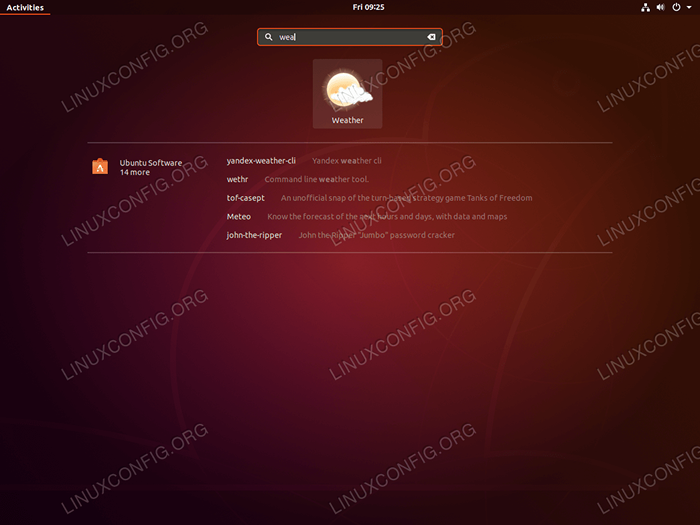The height and width of the screenshot is (525, 700).
Task: Launch the Weather app icon
Action: (347, 92)
